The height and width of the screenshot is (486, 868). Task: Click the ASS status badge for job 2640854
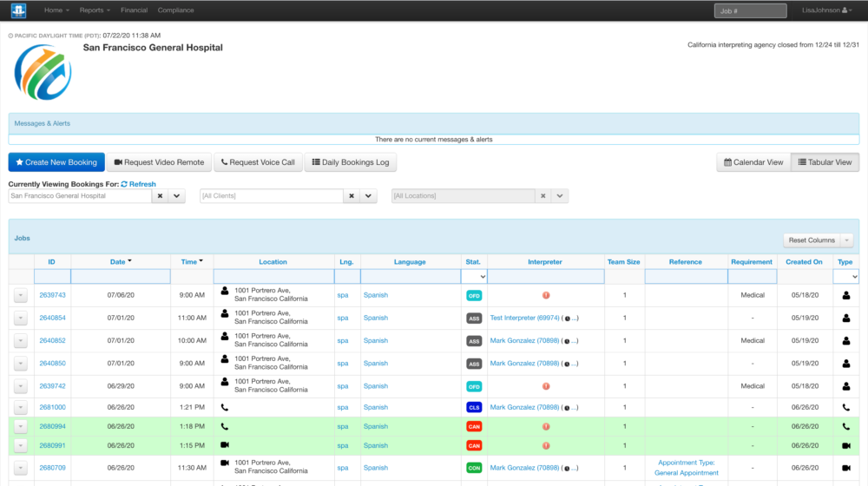click(x=474, y=319)
